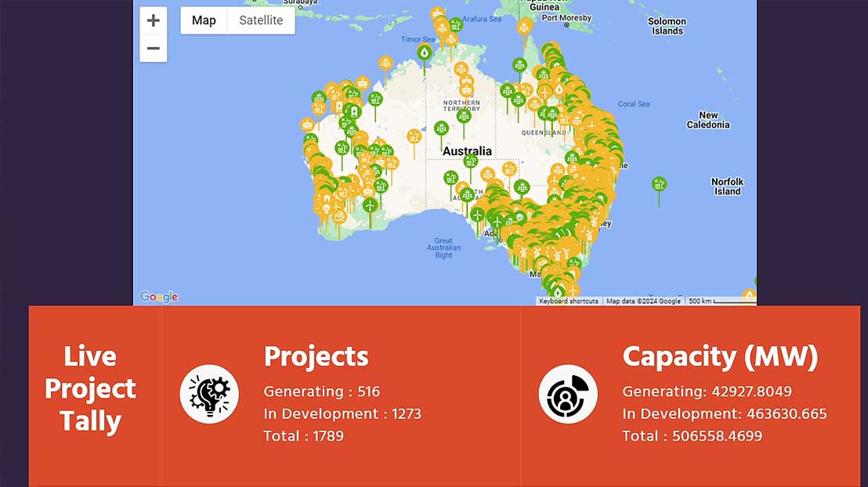Select the green solar marker directly above the Australia label

coord(441,129)
